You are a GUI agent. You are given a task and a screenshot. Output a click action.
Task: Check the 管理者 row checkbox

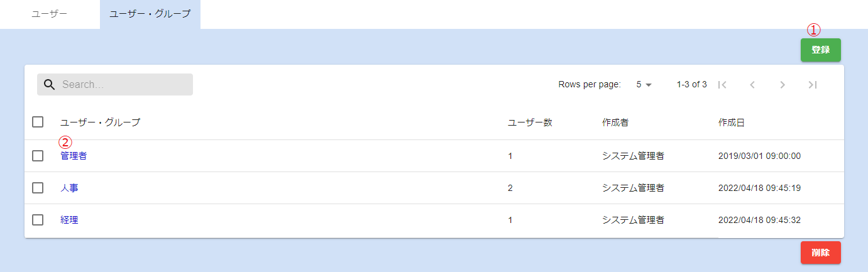tap(38, 156)
